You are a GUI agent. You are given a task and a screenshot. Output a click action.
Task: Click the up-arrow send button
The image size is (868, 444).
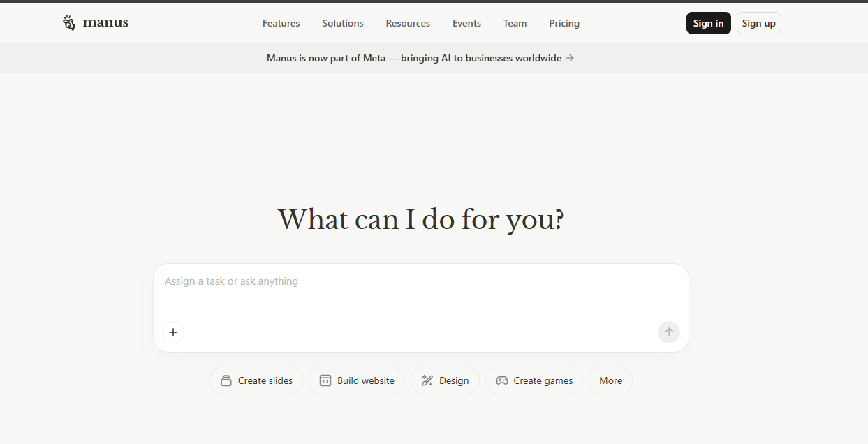tap(669, 332)
